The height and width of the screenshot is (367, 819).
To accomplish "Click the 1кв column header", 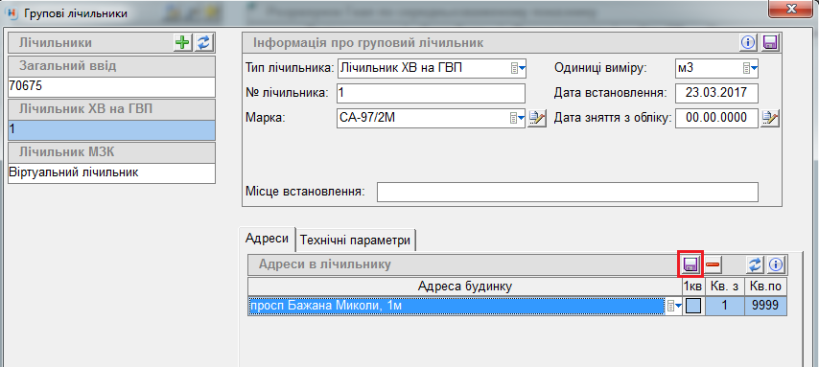I will (x=693, y=286).
